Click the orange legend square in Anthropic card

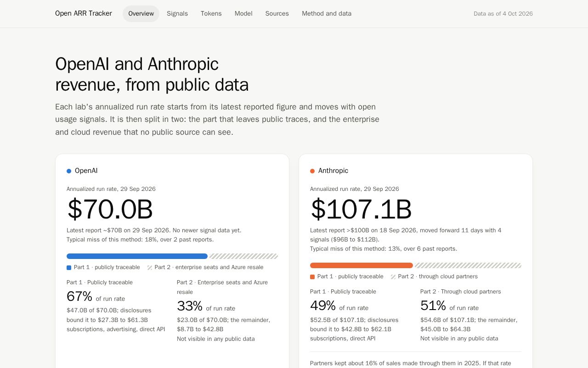click(312, 277)
